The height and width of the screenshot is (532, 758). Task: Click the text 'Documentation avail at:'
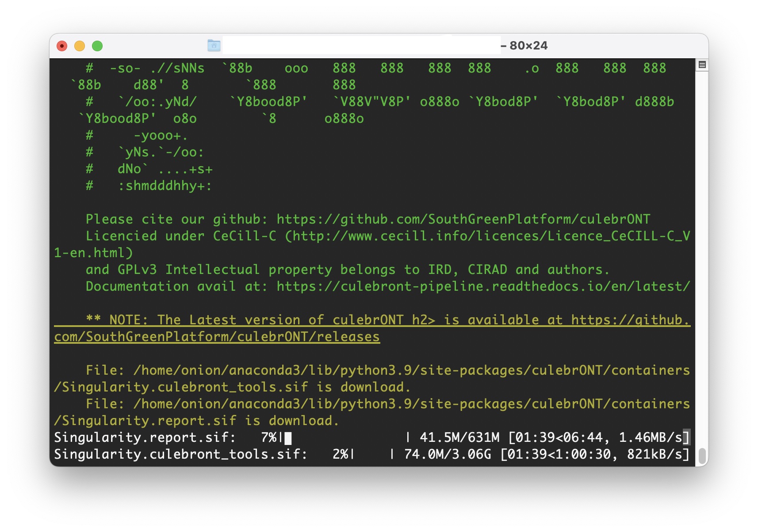[177, 286]
